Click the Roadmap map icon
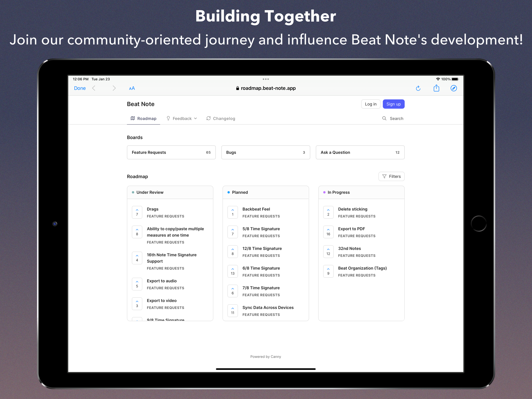Image resolution: width=532 pixels, height=399 pixels. click(x=133, y=118)
